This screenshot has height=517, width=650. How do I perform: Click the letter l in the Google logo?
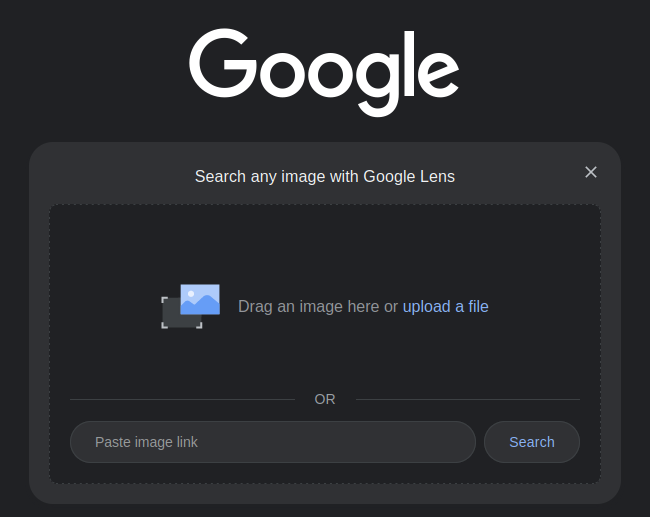(x=410, y=63)
